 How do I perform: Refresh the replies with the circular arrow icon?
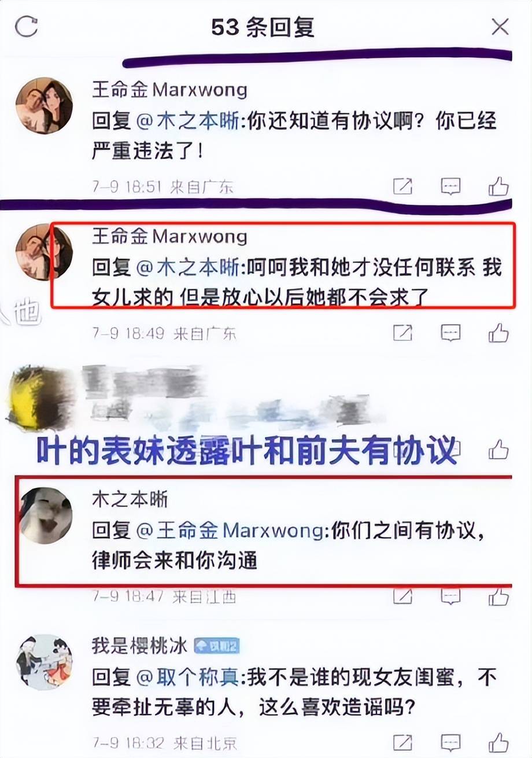(x=26, y=27)
